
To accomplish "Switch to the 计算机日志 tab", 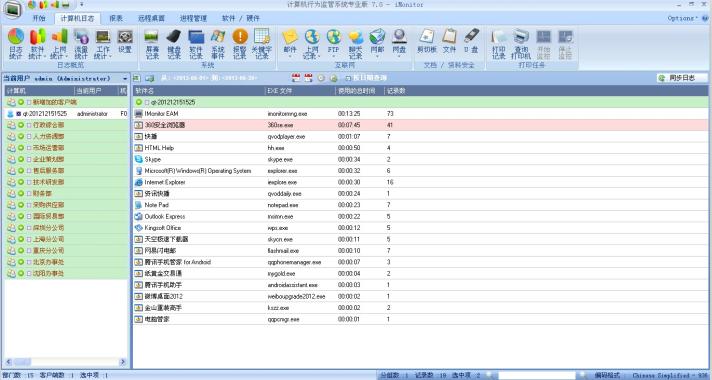I will pyautogui.click(x=77, y=19).
